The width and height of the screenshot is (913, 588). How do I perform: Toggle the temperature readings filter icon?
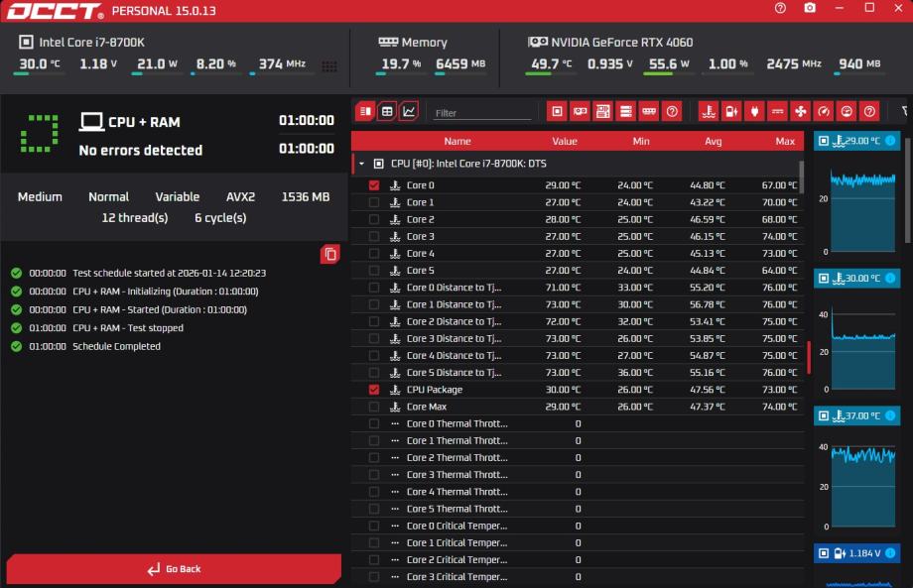[709, 111]
